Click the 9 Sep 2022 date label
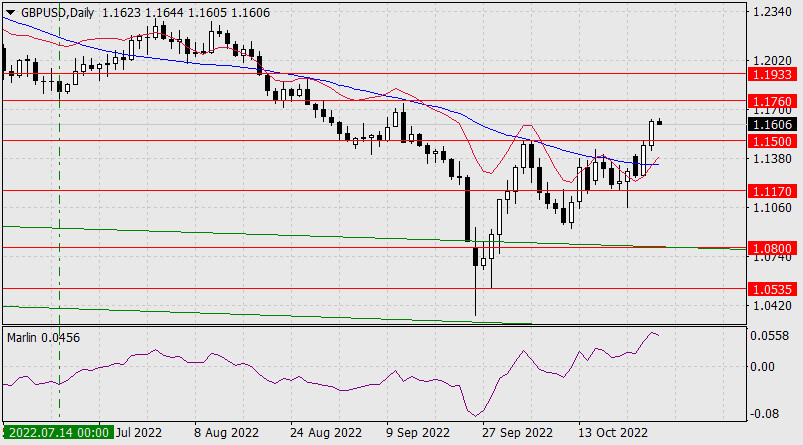Viewport: 803px width, 445px height. 418,433
